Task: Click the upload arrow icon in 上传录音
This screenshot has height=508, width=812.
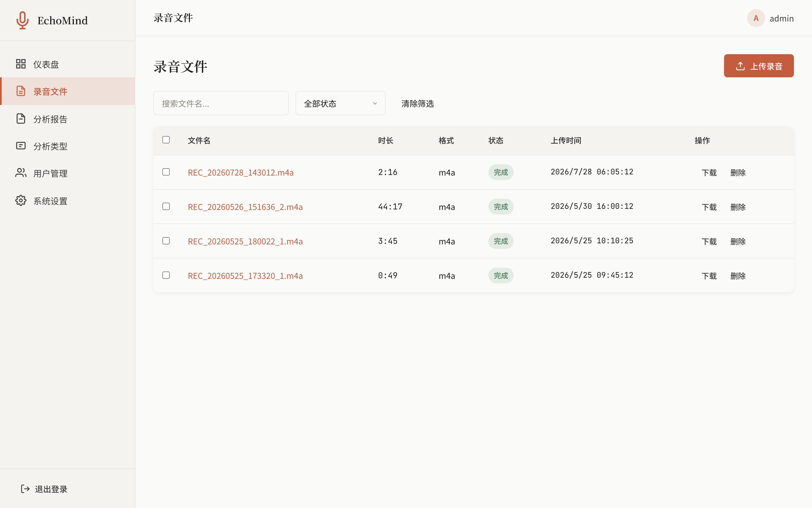Action: [740, 66]
